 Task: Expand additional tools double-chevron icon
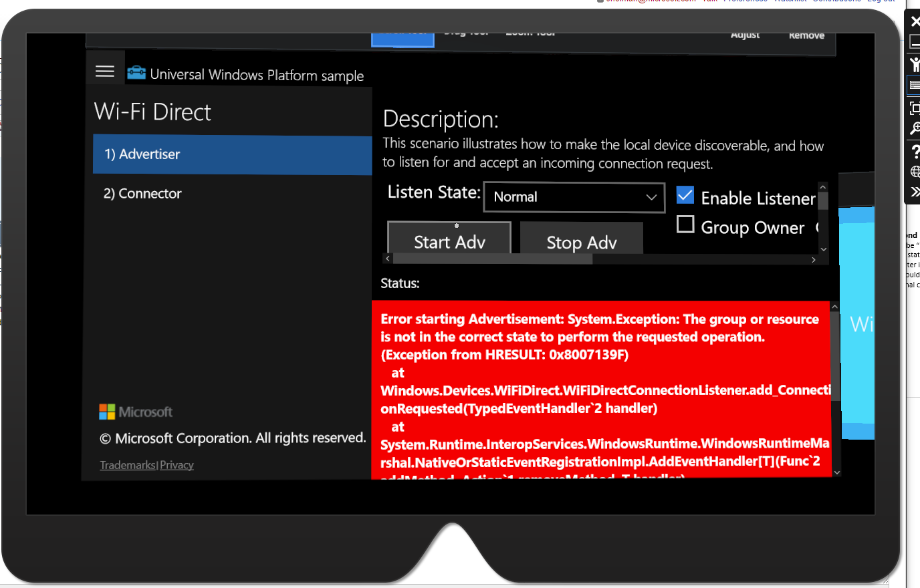click(x=915, y=192)
